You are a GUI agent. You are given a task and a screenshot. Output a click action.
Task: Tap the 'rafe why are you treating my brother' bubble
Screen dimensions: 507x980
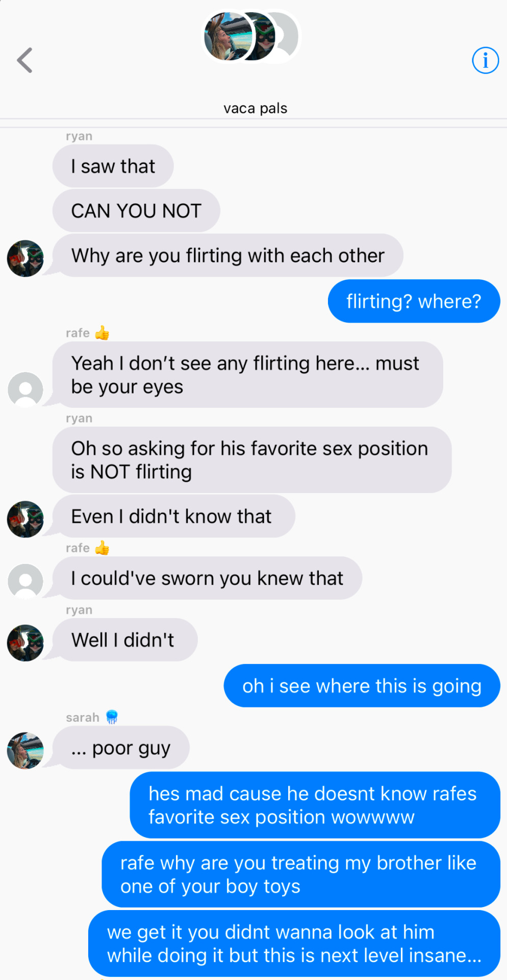[x=301, y=874]
